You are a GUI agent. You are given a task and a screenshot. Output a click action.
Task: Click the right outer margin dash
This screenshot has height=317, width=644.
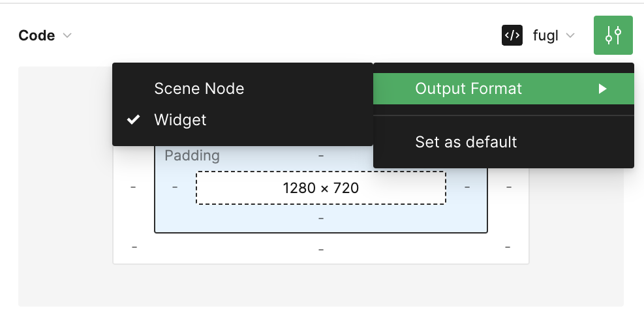(509, 187)
